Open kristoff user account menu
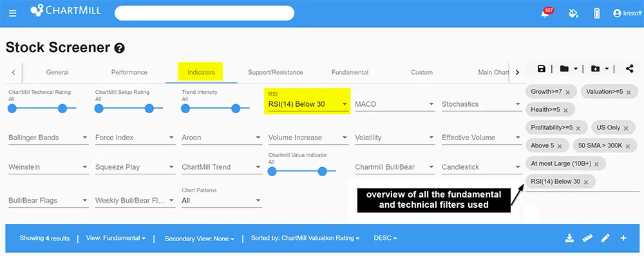Image resolution: width=644 pixels, height=256 pixels. click(627, 14)
